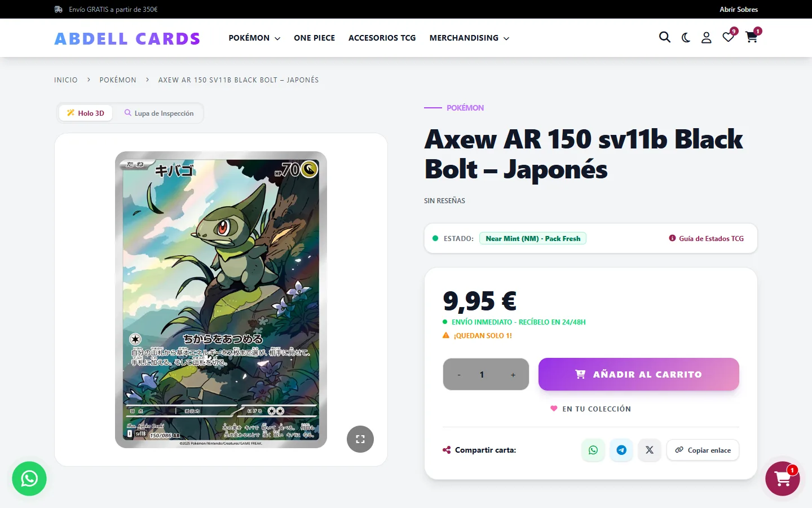Click the floating red cart button
812x508 pixels.
pos(782,479)
